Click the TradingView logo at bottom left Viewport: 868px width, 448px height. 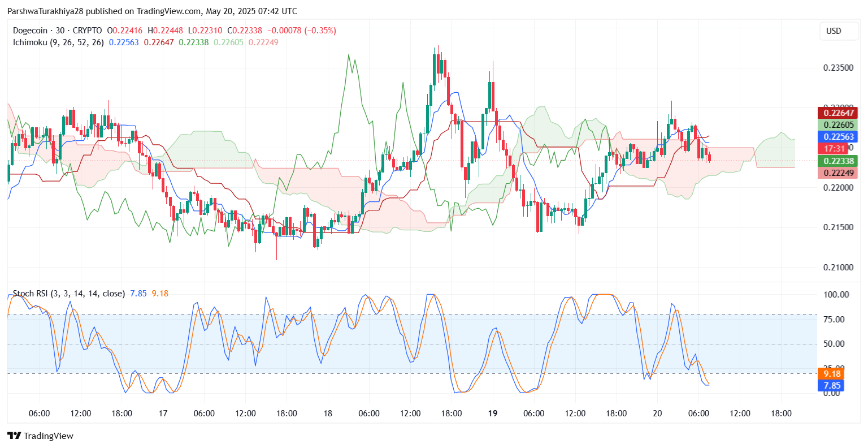pyautogui.click(x=40, y=436)
